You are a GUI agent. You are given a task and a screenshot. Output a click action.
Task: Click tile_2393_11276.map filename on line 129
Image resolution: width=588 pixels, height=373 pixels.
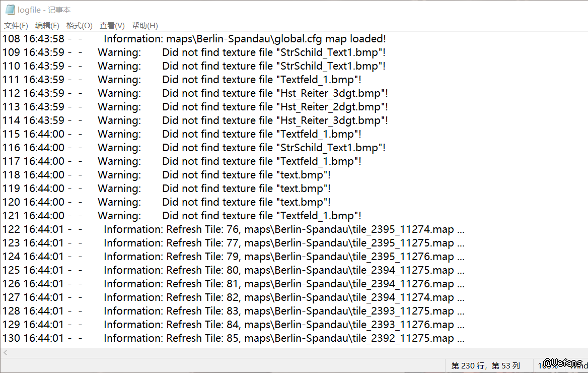pos(403,325)
